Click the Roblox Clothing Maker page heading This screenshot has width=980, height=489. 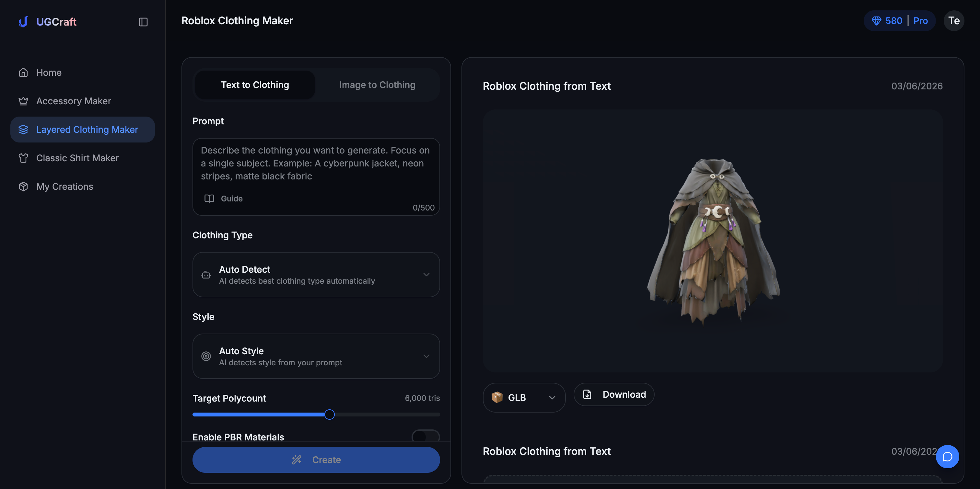[237, 20]
